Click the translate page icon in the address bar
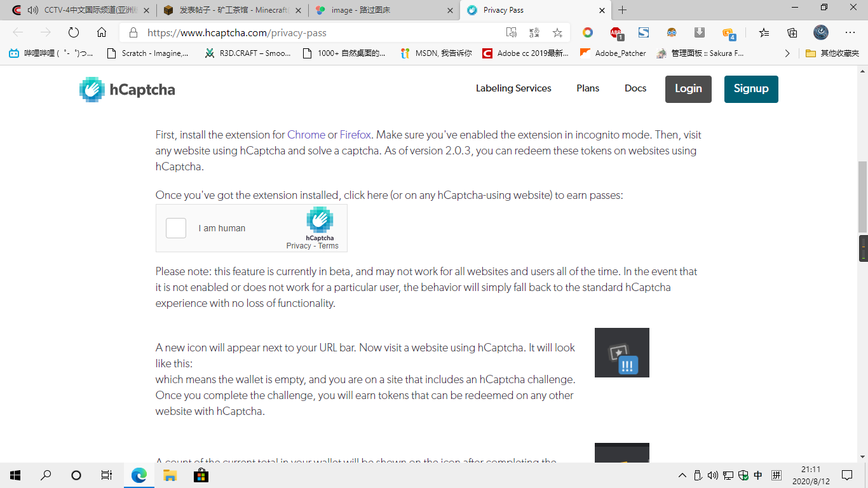Viewport: 868px width, 488px height. 534,32
